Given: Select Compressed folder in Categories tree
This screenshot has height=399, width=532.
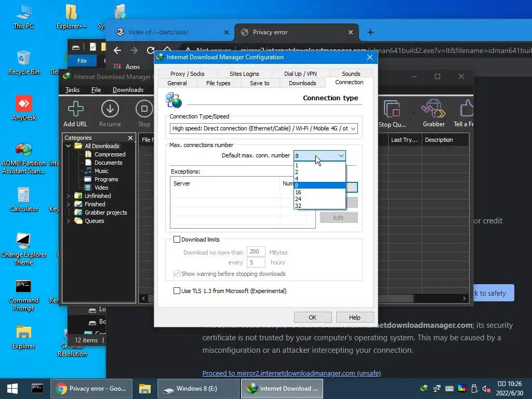Looking at the screenshot, I should (x=110, y=154).
